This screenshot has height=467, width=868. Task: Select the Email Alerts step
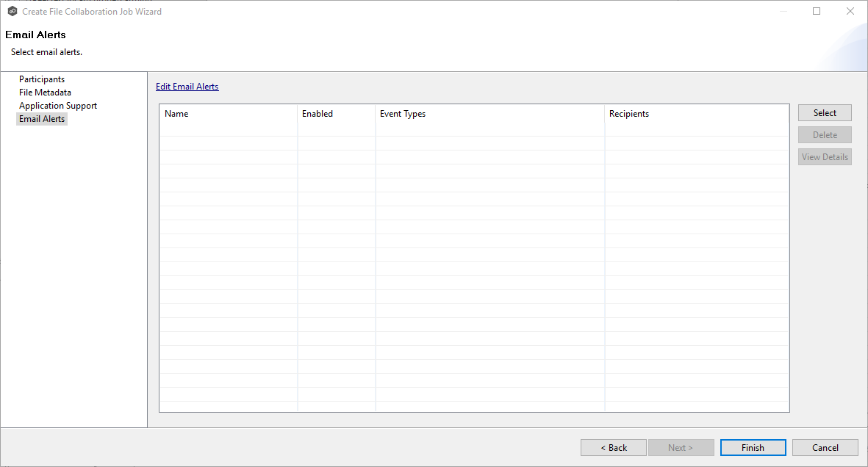pos(41,118)
